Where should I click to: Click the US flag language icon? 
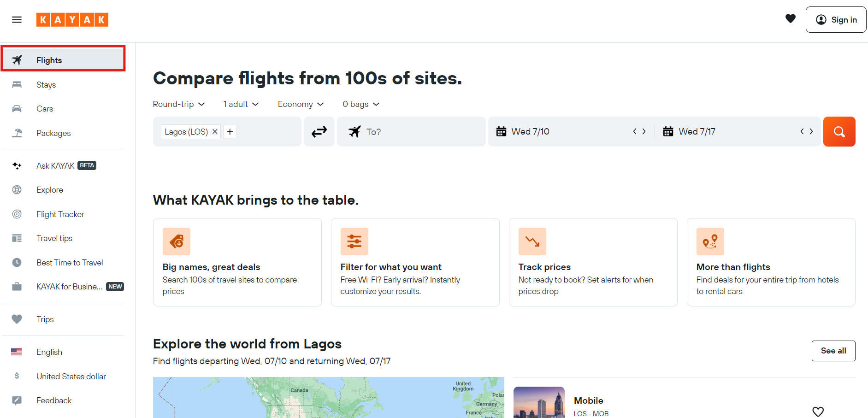(x=17, y=352)
